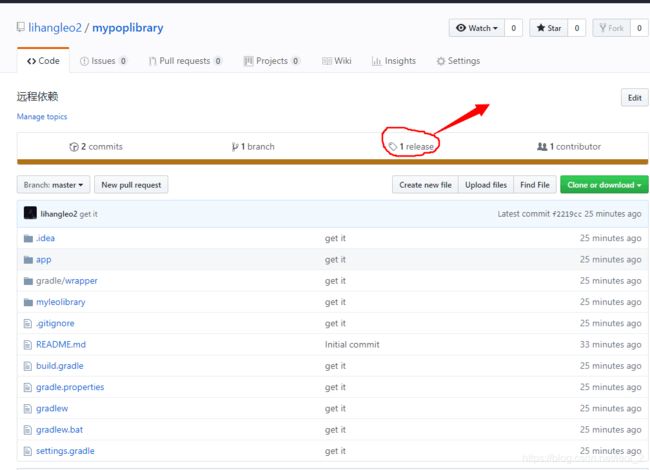Screen dimensions: 650x470
Task: Open lihangleo2 commit author link
Action: 59,214
